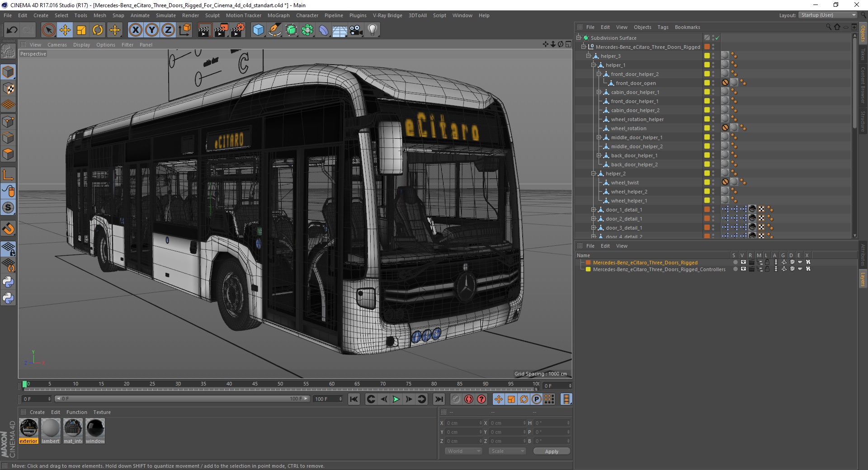Expand cabin_door_helper_1 node
This screenshot has width=868, height=470.
[x=599, y=92]
